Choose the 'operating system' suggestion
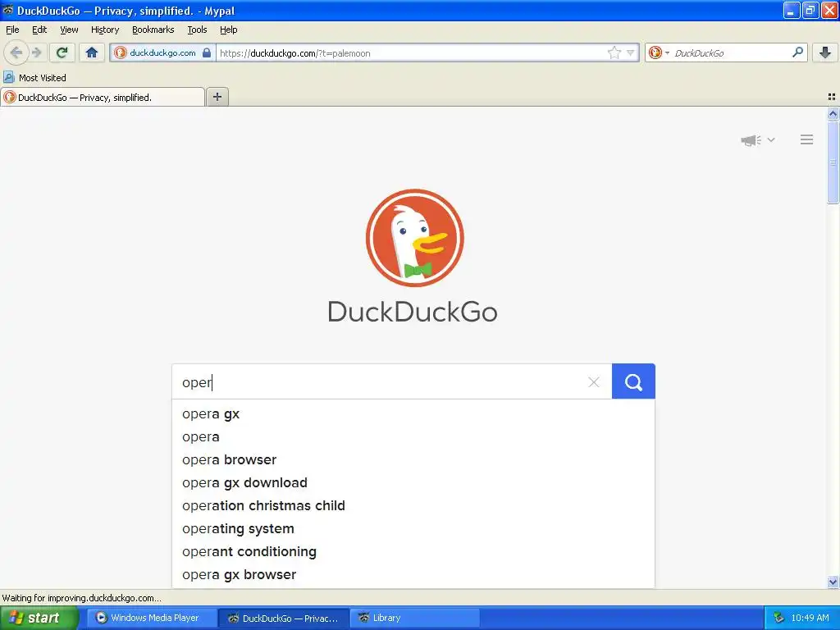The height and width of the screenshot is (630, 840). (413, 529)
